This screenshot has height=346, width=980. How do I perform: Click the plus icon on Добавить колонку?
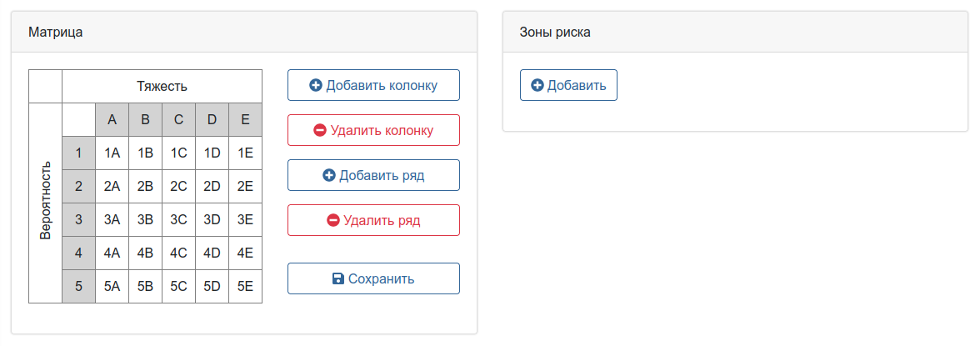(x=316, y=85)
